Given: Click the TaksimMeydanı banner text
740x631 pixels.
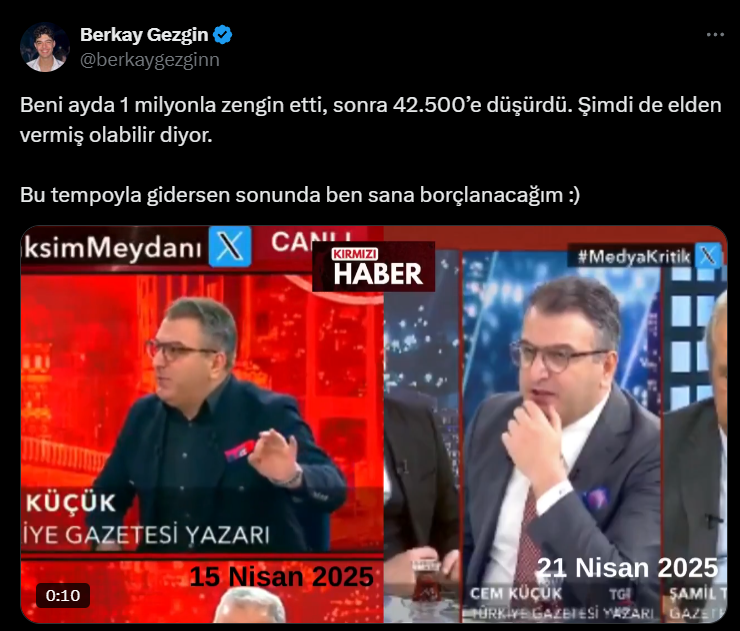Looking at the screenshot, I should [x=112, y=248].
